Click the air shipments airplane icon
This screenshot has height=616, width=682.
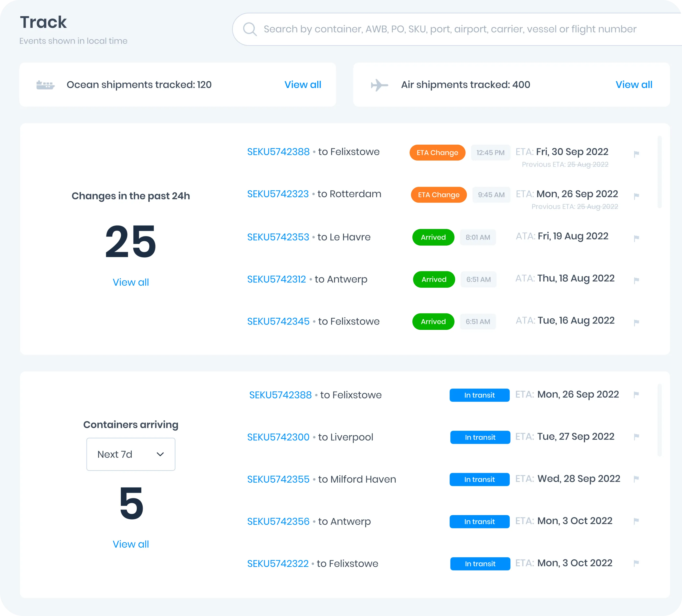(379, 85)
